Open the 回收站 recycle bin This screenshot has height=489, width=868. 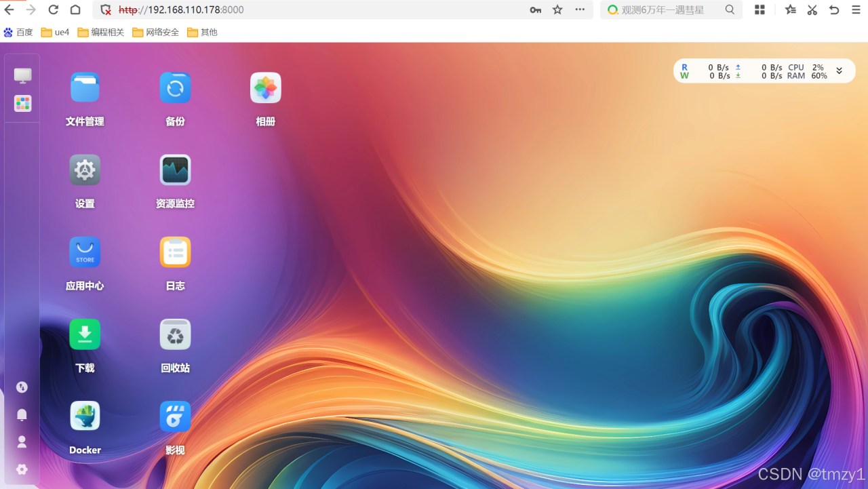(175, 334)
